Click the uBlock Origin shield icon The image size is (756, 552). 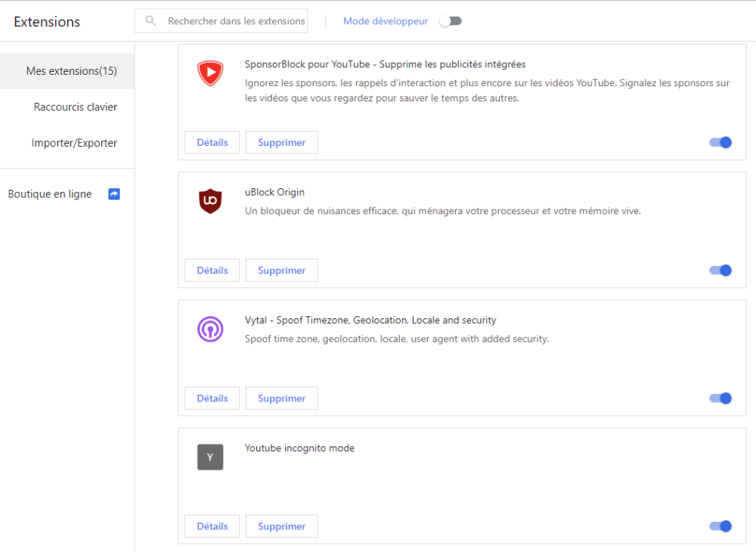pyautogui.click(x=210, y=201)
